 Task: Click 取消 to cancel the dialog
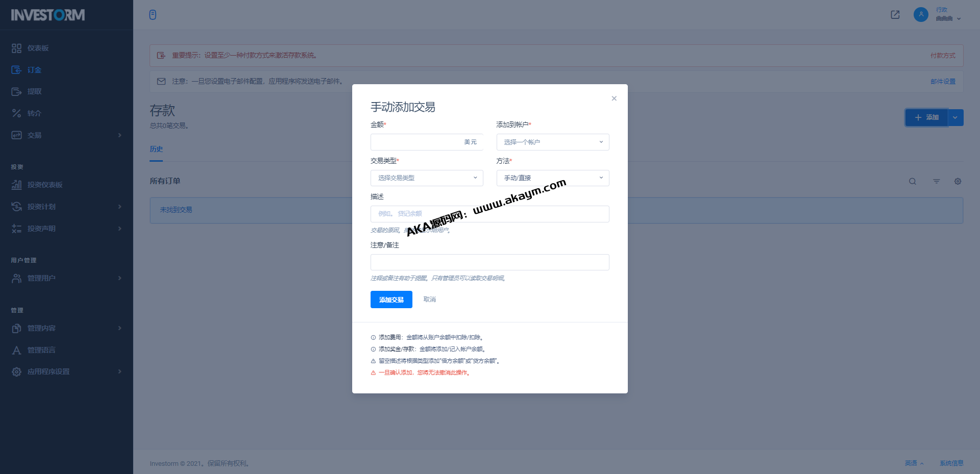click(429, 300)
